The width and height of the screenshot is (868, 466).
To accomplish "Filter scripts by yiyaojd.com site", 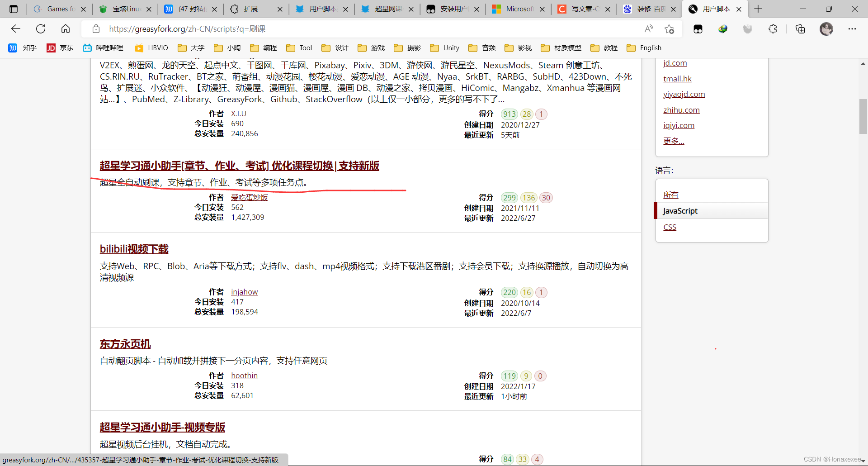I will (x=684, y=94).
